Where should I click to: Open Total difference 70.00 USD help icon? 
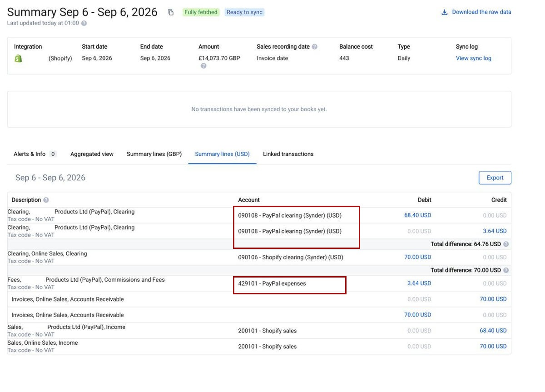click(506, 270)
